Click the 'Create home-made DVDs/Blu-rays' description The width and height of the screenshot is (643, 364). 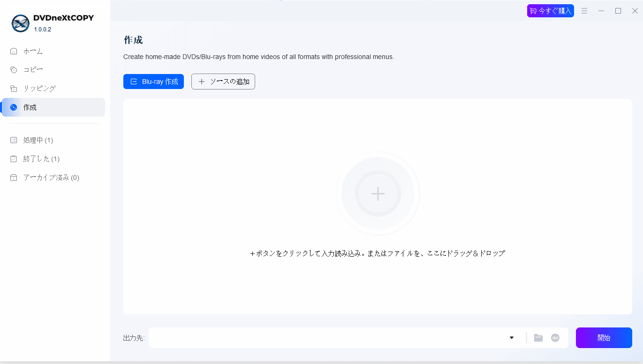click(258, 57)
